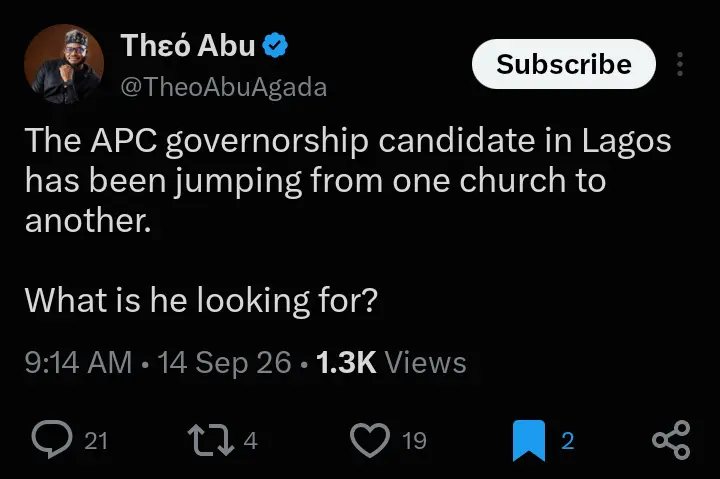Screen dimensions: 720x479
Task: Open the three-dot more options menu
Action: coord(680,64)
